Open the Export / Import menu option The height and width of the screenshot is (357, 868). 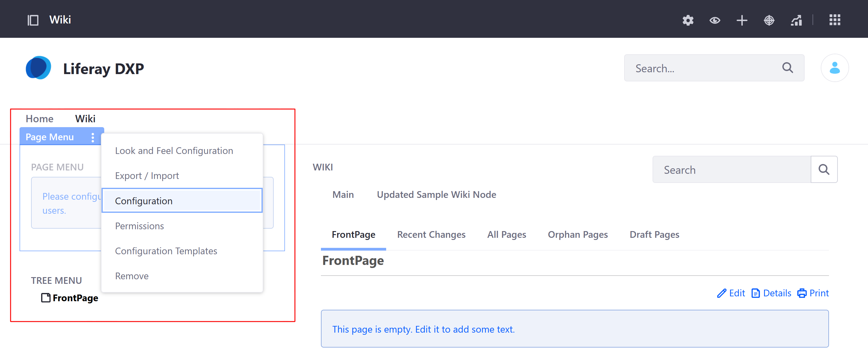(147, 176)
